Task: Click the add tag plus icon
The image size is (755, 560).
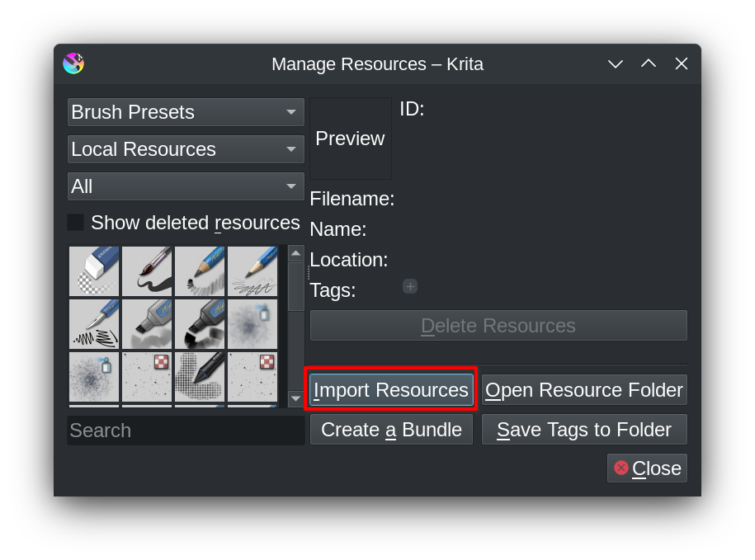Action: [x=410, y=286]
